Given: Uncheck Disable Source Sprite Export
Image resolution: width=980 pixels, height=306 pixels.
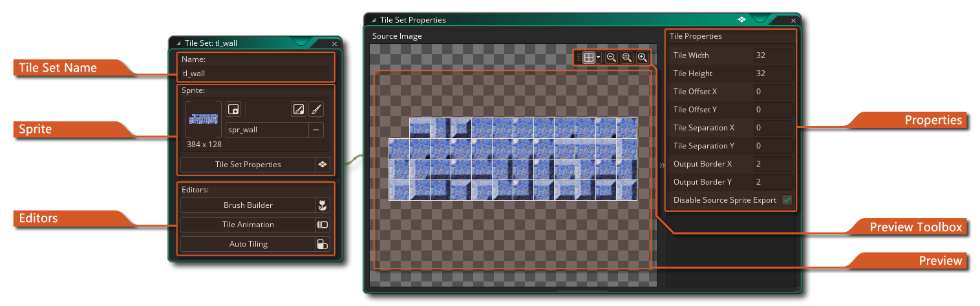Looking at the screenshot, I should [787, 200].
